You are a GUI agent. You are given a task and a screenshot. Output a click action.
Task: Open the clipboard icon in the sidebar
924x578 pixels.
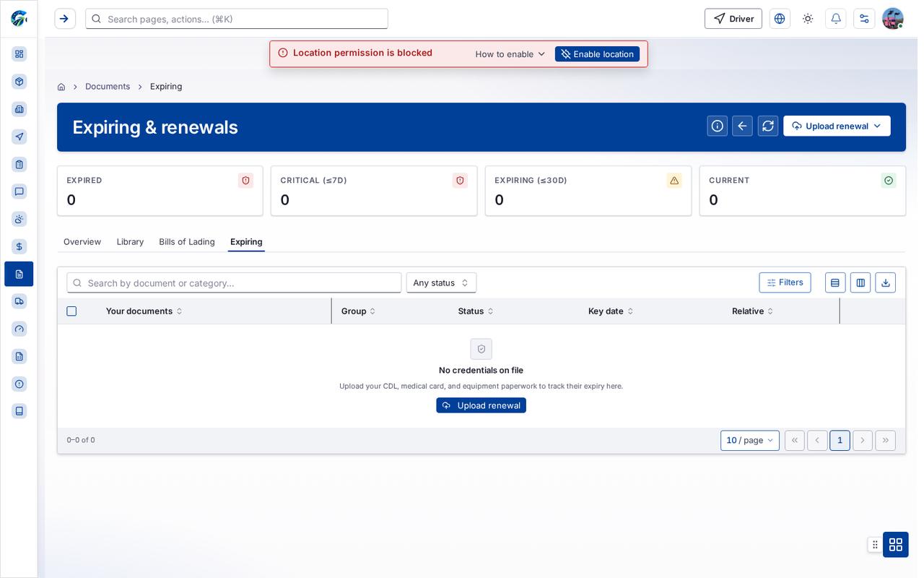(x=19, y=164)
